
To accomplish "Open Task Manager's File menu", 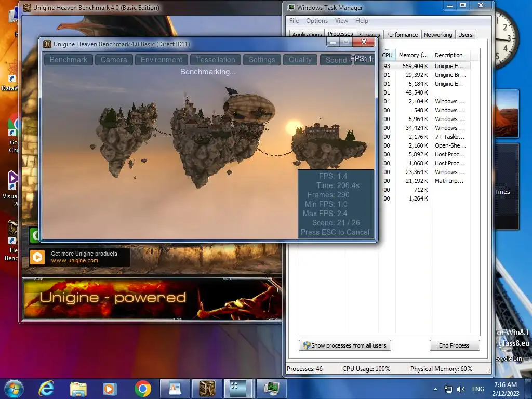I will (x=294, y=21).
